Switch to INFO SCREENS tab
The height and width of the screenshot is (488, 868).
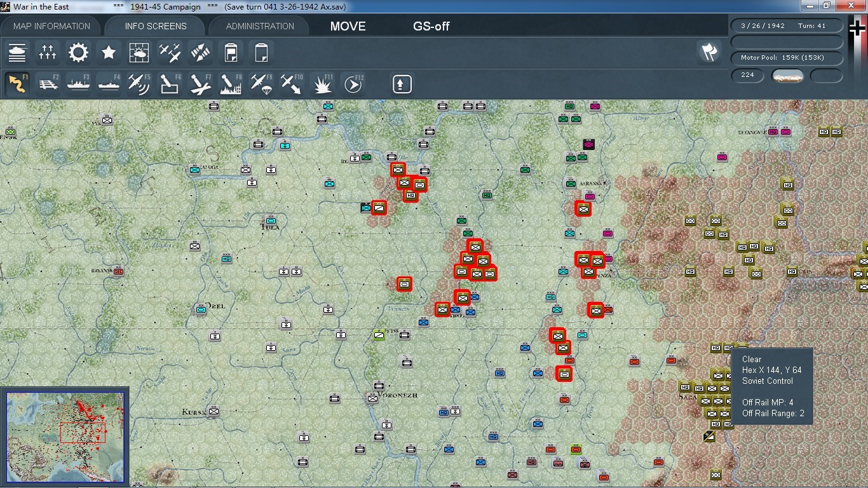(x=155, y=26)
